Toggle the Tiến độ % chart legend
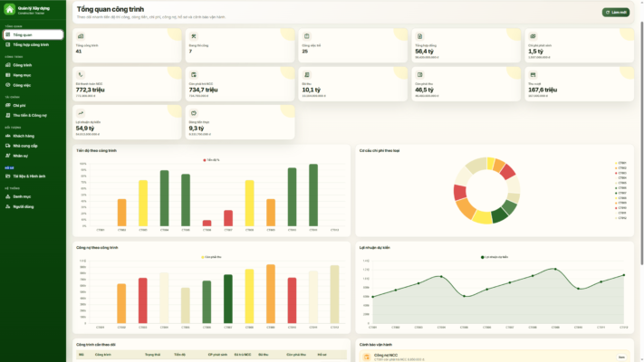This screenshot has height=362, width=644. click(x=211, y=160)
